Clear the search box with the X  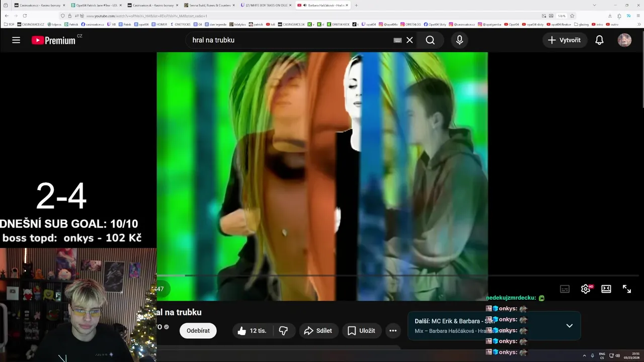pyautogui.click(x=410, y=40)
